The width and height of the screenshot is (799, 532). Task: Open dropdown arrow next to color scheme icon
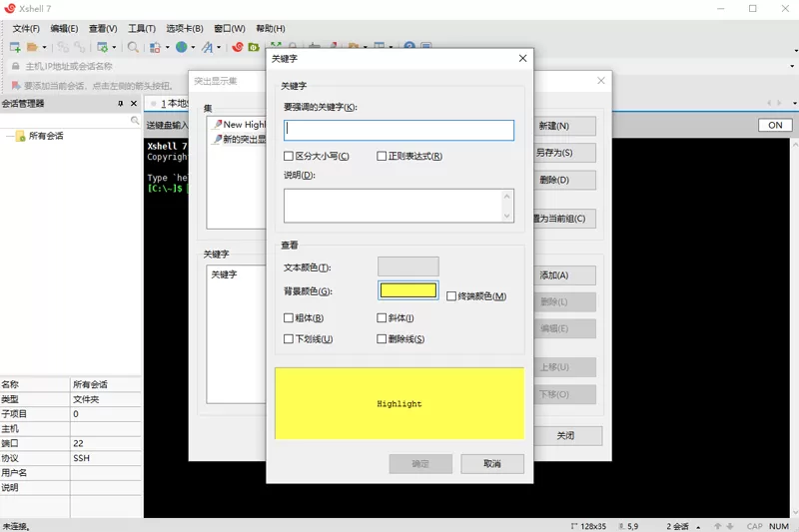(167, 47)
